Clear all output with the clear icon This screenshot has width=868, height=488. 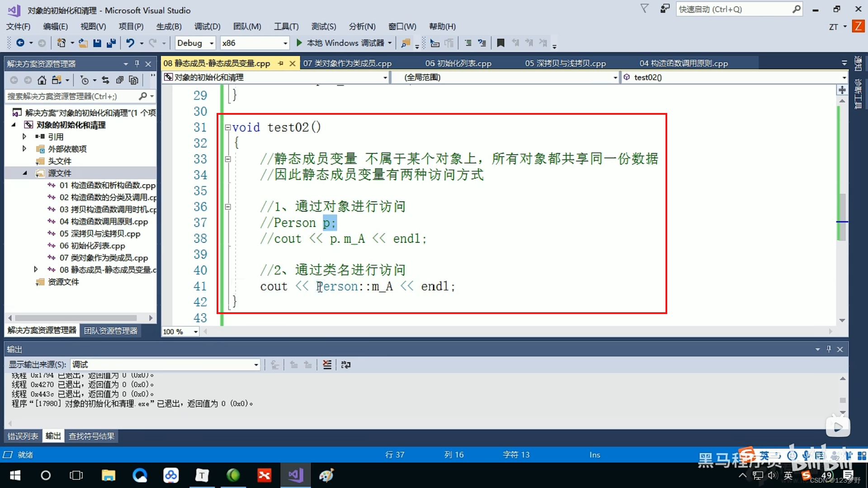327,365
